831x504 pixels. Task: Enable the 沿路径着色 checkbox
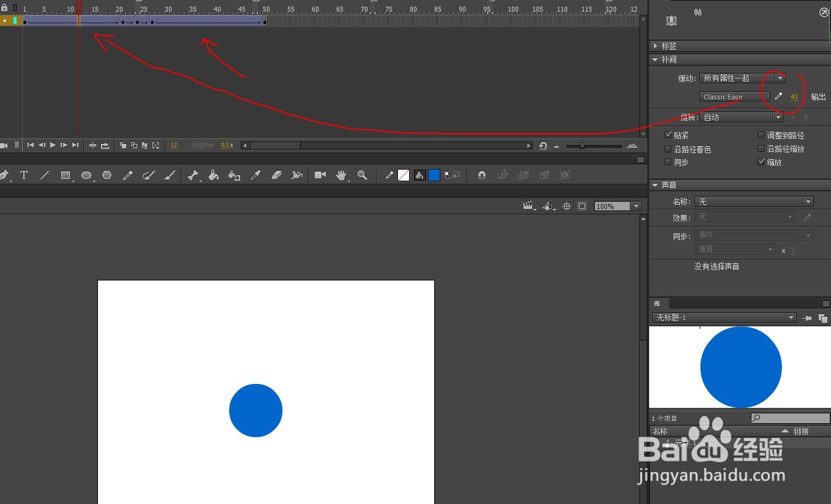668,149
